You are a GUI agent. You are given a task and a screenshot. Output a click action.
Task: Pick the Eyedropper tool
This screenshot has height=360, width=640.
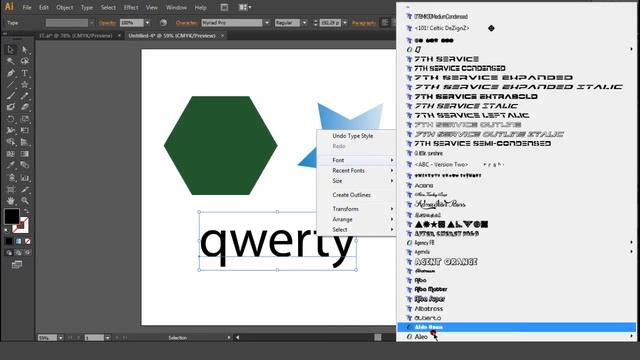coord(11,165)
